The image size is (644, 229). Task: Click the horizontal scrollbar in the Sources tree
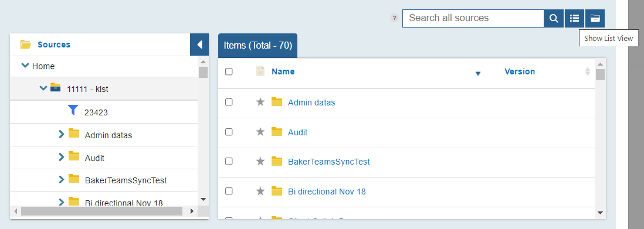(x=101, y=211)
